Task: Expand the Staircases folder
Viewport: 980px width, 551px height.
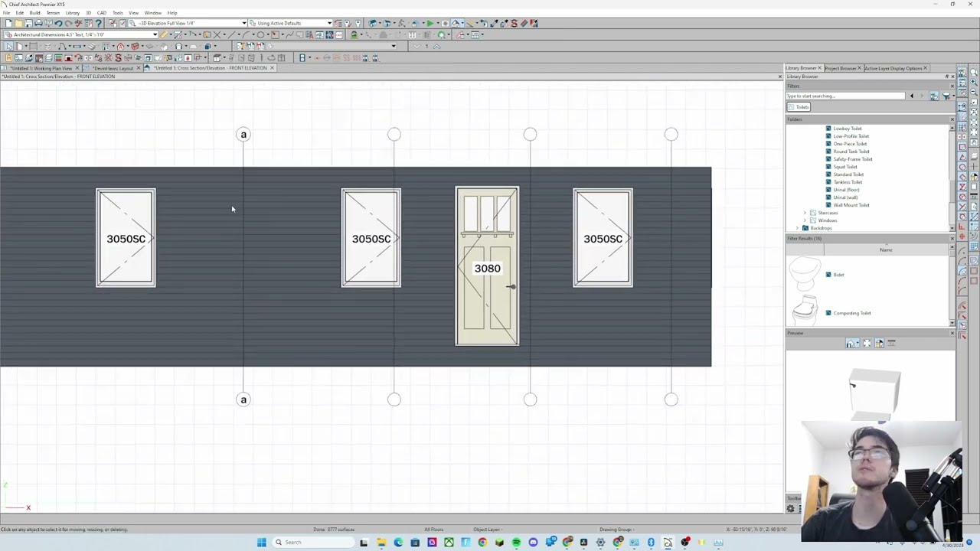Action: [805, 213]
